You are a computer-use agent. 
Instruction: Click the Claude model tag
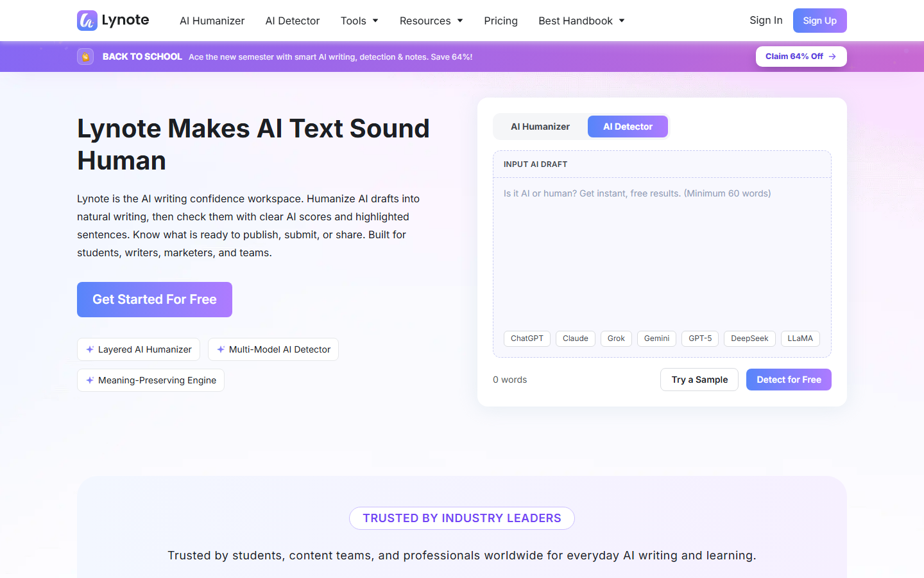[576, 338]
